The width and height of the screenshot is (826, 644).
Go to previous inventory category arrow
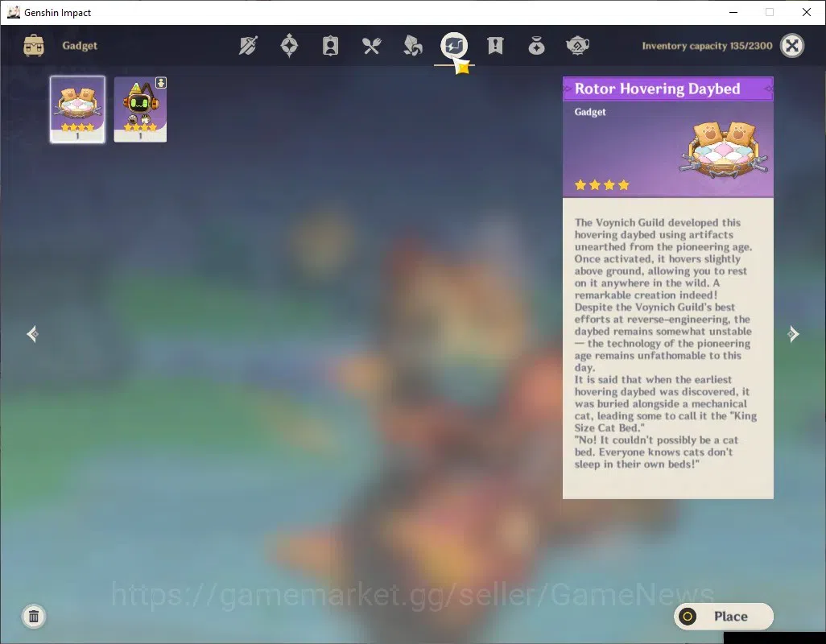pos(33,334)
